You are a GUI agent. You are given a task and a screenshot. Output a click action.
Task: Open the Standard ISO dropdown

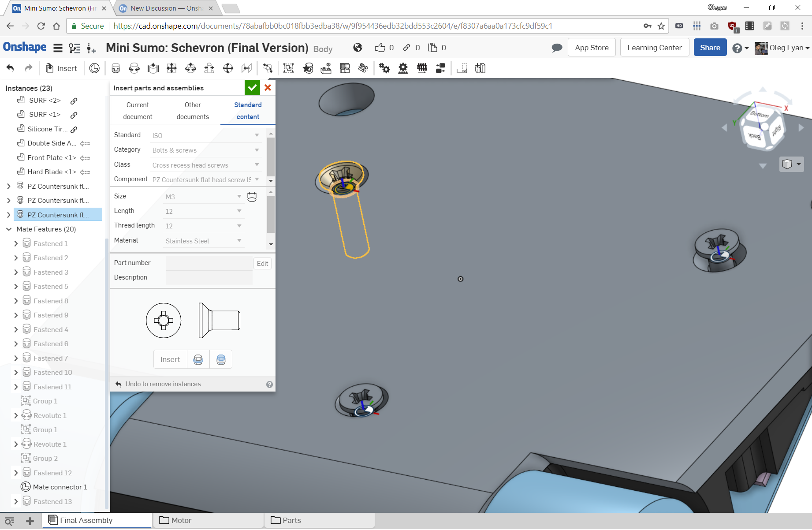coord(205,135)
